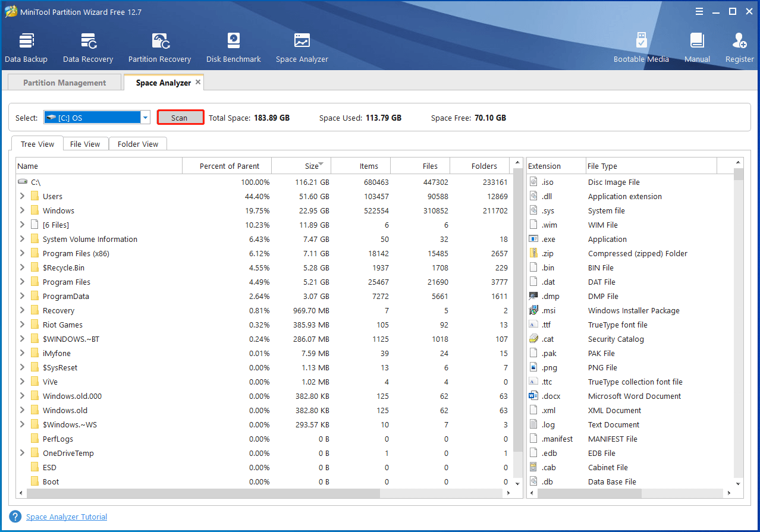Expand the Riot Games folder
The height and width of the screenshot is (532, 760).
(22, 325)
